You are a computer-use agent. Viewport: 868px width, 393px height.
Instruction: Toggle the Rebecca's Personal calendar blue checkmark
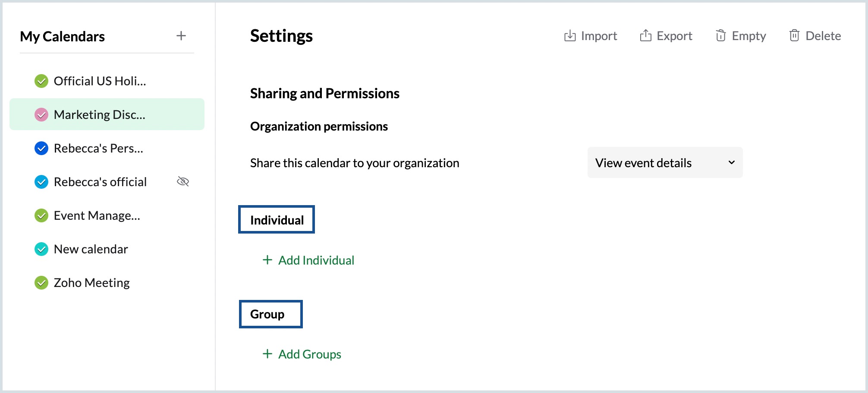pos(41,148)
